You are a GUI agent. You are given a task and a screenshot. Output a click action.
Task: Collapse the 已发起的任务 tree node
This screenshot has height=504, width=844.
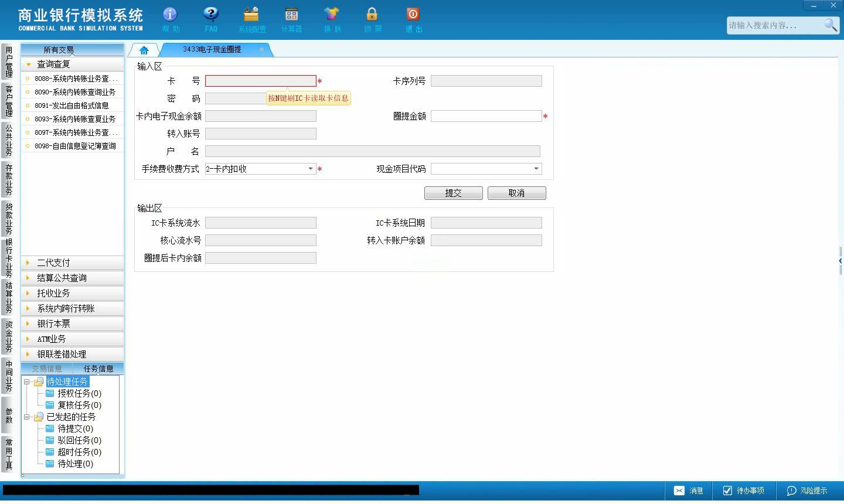coord(26,417)
